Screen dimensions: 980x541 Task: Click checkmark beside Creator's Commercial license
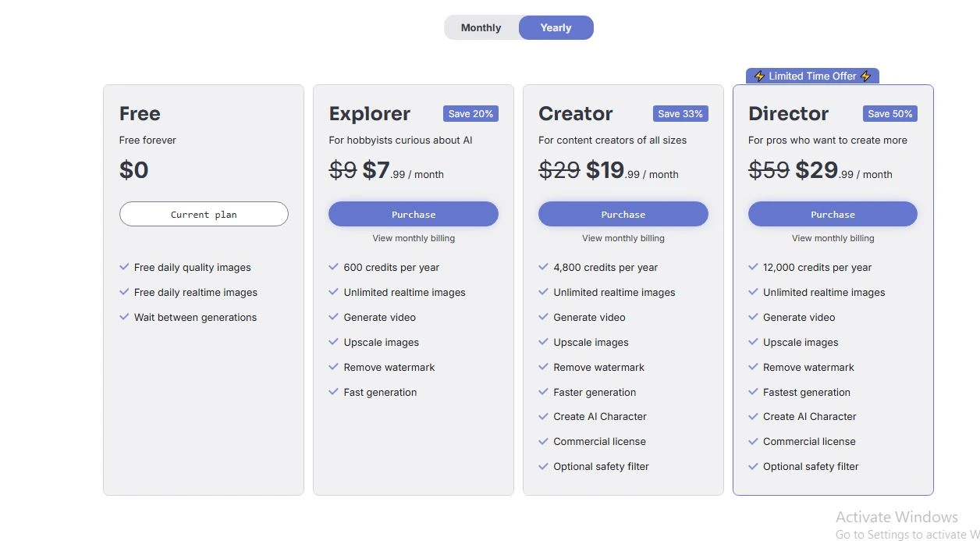coord(544,441)
